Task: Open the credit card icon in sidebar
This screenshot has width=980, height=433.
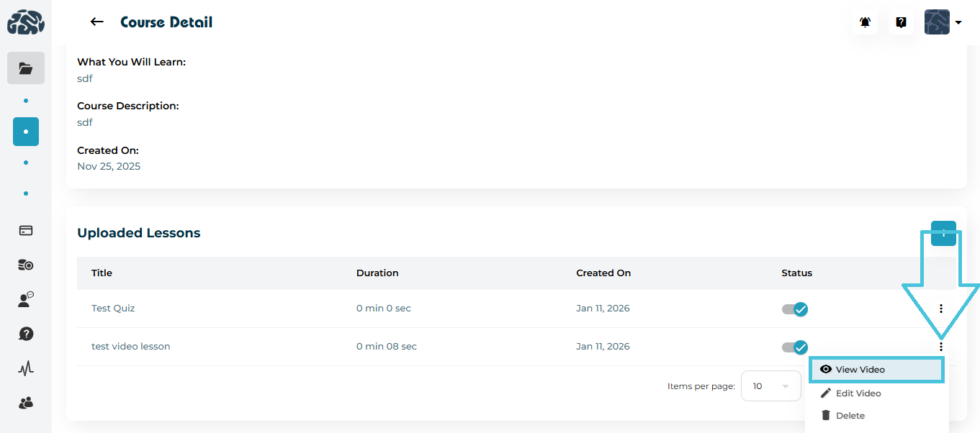Action: pos(26,231)
